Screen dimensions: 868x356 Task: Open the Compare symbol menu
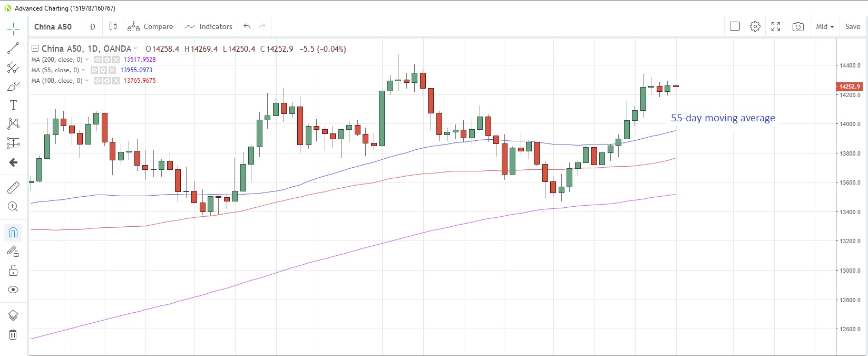click(151, 26)
